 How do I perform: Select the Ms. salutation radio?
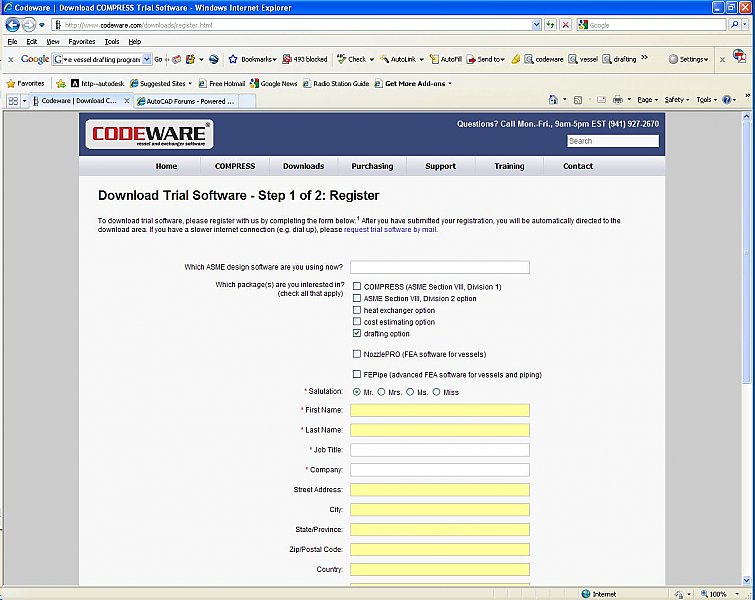coord(410,392)
